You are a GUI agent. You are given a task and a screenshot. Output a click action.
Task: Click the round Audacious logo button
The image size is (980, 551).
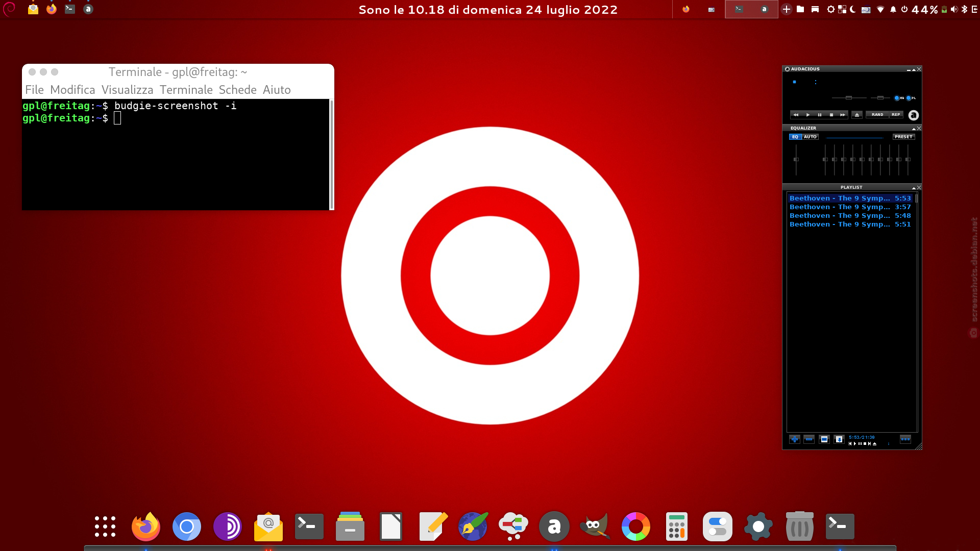coord(914,115)
